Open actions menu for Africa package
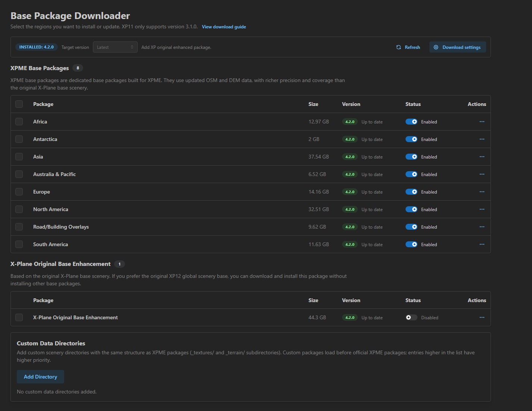Viewport: 532px width, 411px height. click(482, 122)
